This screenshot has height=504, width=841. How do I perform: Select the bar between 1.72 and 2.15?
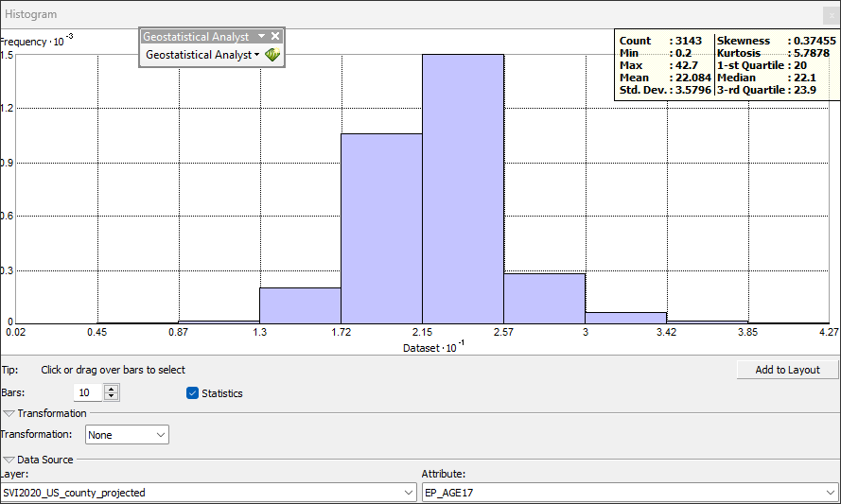click(381, 229)
